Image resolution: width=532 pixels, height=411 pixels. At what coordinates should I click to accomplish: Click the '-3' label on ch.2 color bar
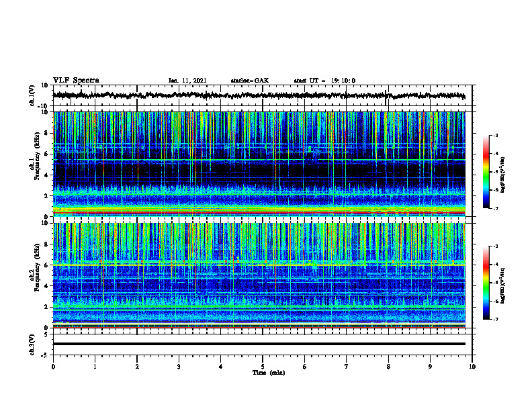pyautogui.click(x=496, y=246)
